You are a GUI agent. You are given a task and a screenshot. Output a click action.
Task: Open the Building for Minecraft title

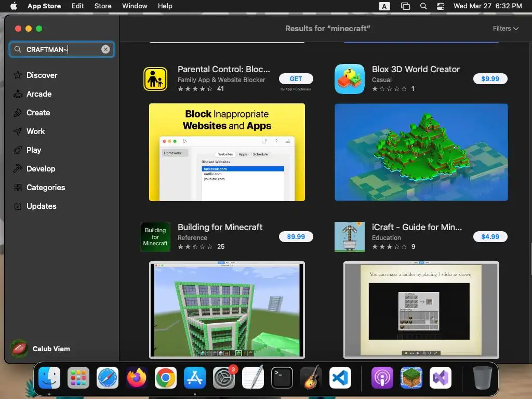[x=220, y=227]
